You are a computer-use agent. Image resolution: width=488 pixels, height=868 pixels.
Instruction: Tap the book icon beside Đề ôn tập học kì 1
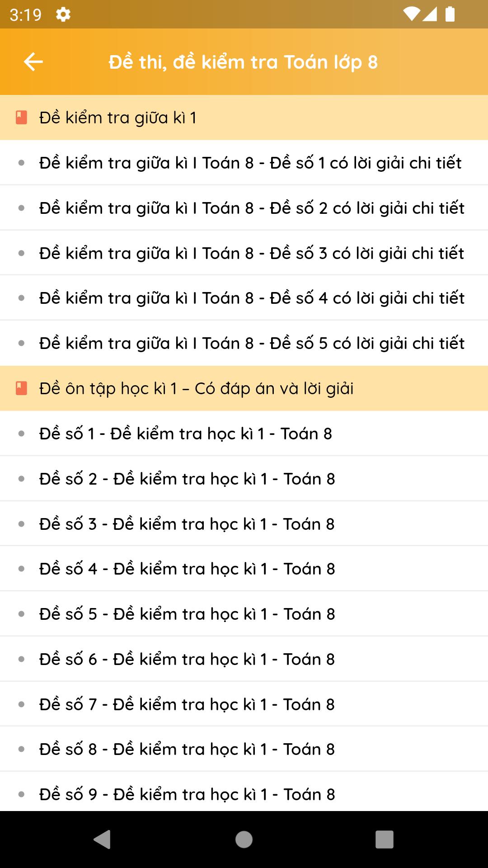21,388
